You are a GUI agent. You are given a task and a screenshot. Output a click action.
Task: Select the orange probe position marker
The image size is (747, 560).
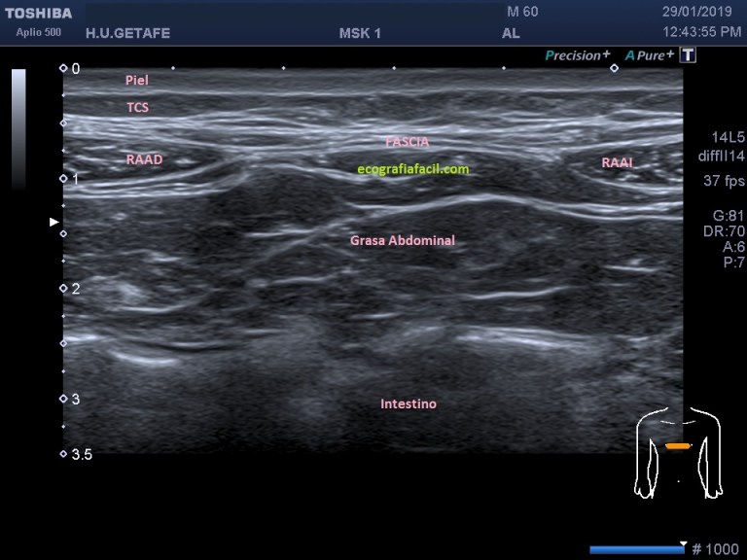point(678,446)
